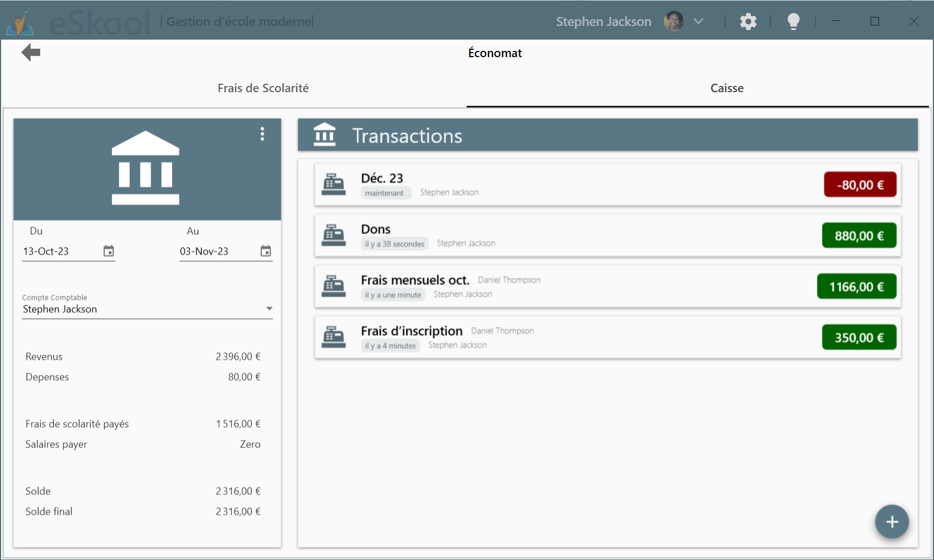The width and height of the screenshot is (934, 560).
Task: Switch to Frais de Scolarité tab
Action: (x=263, y=88)
